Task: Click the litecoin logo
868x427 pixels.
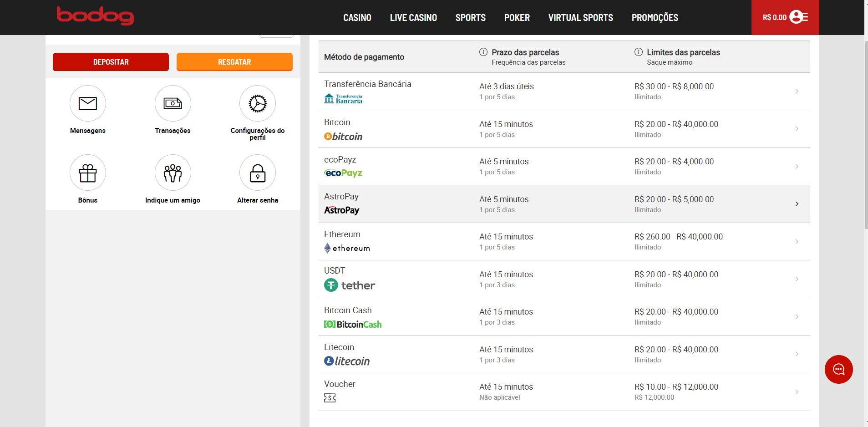Action: point(347,361)
